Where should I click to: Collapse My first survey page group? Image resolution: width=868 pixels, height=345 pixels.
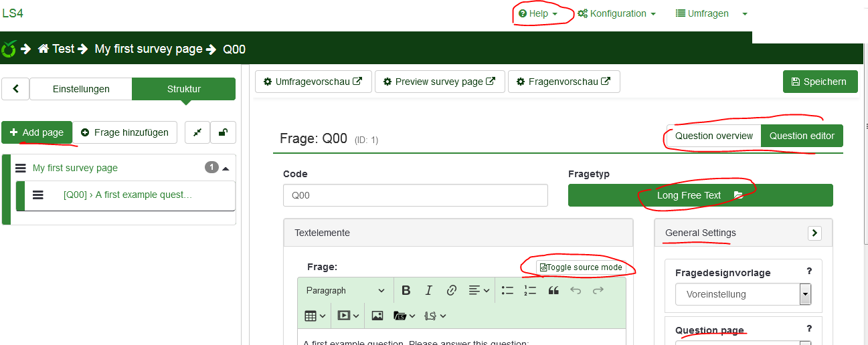point(226,168)
